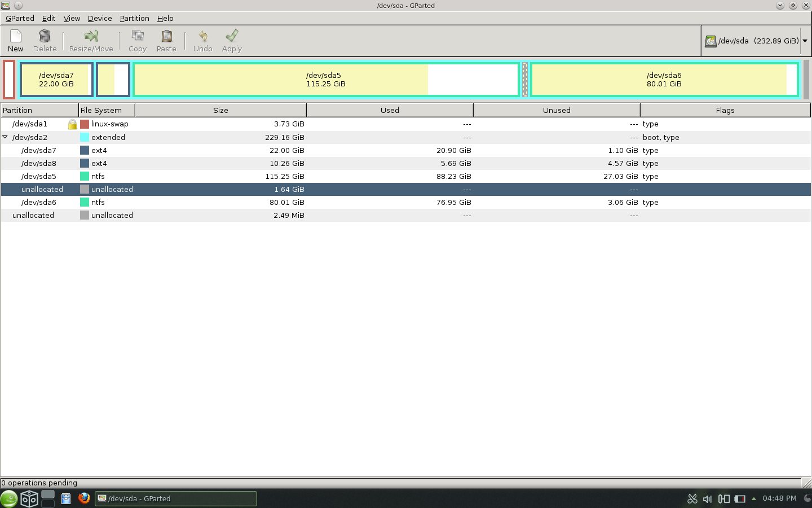Click the lock icon on /dev/sda1 row
Viewport: 812px width, 508px height.
(x=72, y=124)
